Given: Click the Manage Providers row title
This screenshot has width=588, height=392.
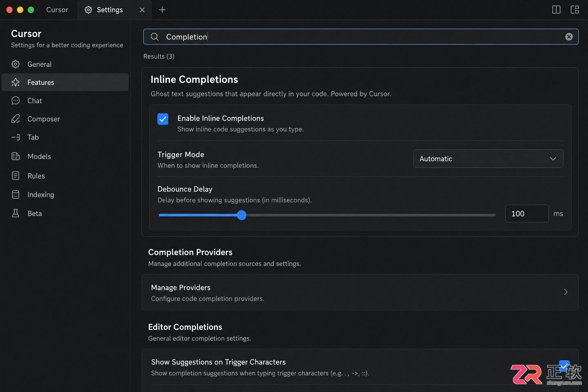Looking at the screenshot, I should coord(181,287).
